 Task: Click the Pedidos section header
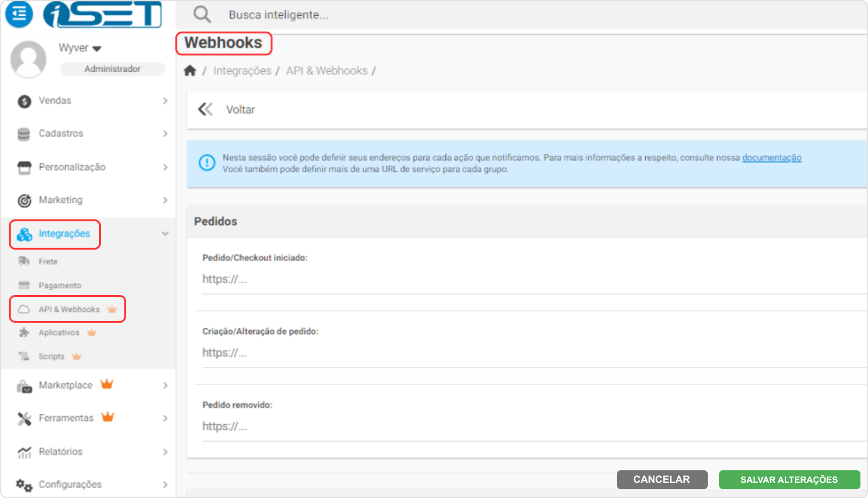click(x=527, y=221)
